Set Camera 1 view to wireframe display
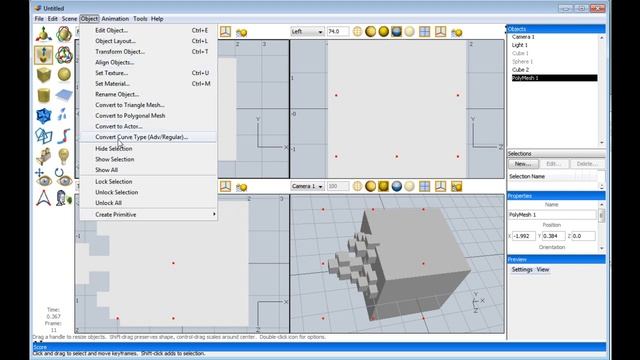The image size is (640, 360). click(357, 186)
